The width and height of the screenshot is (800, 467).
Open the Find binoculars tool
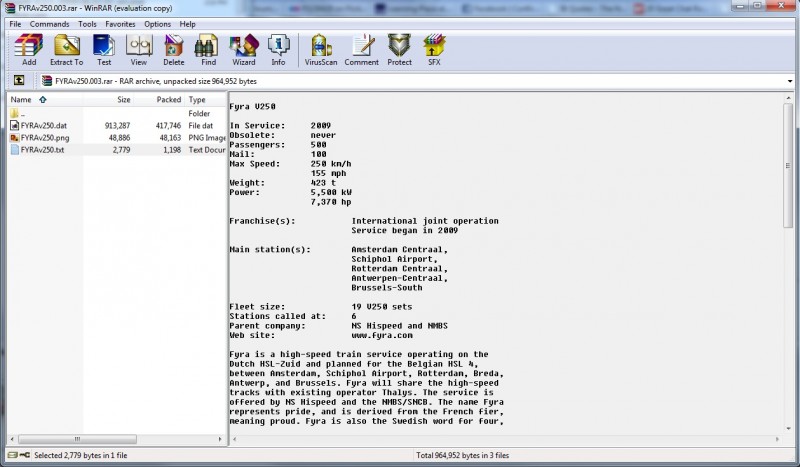(x=207, y=46)
